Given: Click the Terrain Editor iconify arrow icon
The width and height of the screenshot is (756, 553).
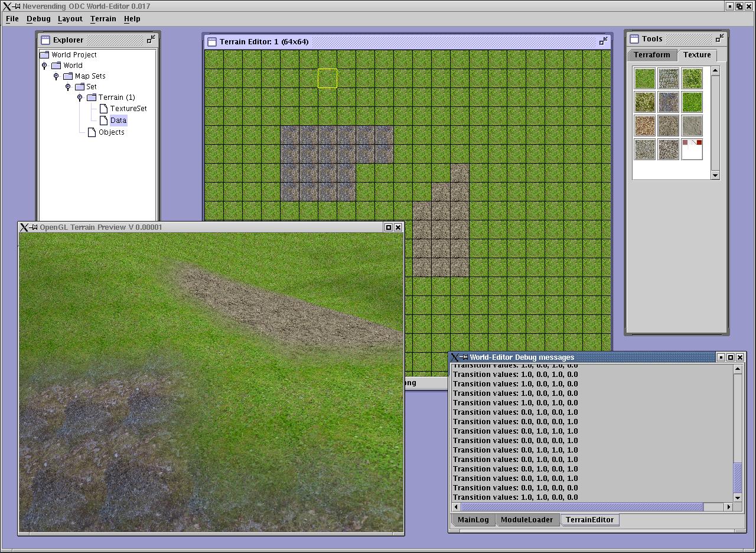Looking at the screenshot, I should tap(603, 41).
